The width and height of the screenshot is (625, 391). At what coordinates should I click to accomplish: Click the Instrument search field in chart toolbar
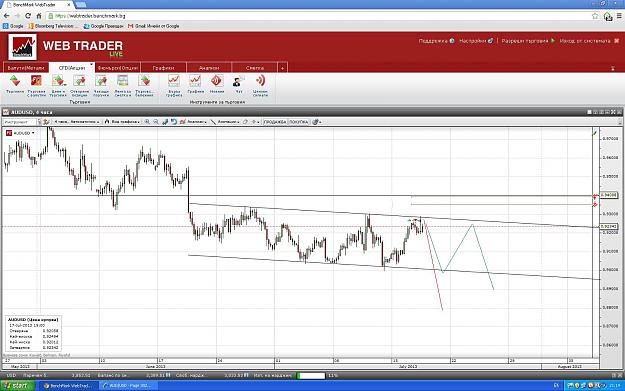20,122
